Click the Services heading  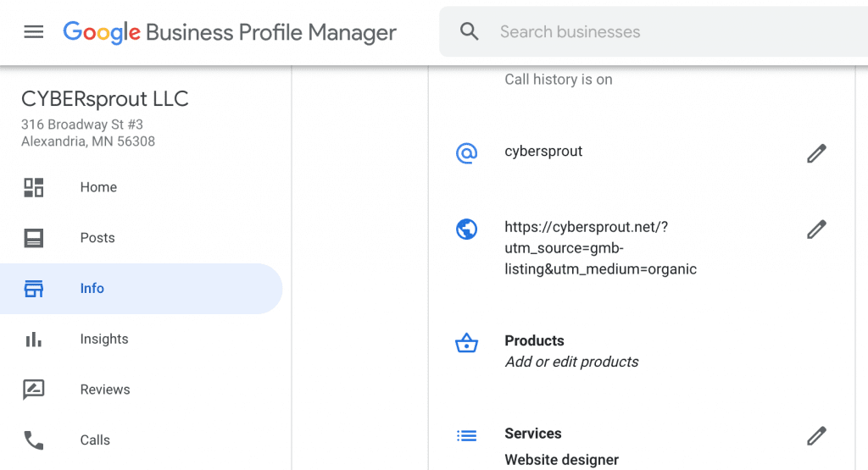click(533, 434)
